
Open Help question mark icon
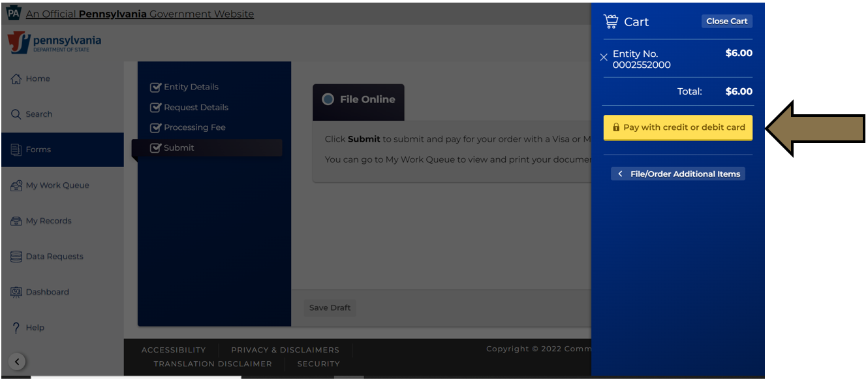16,328
